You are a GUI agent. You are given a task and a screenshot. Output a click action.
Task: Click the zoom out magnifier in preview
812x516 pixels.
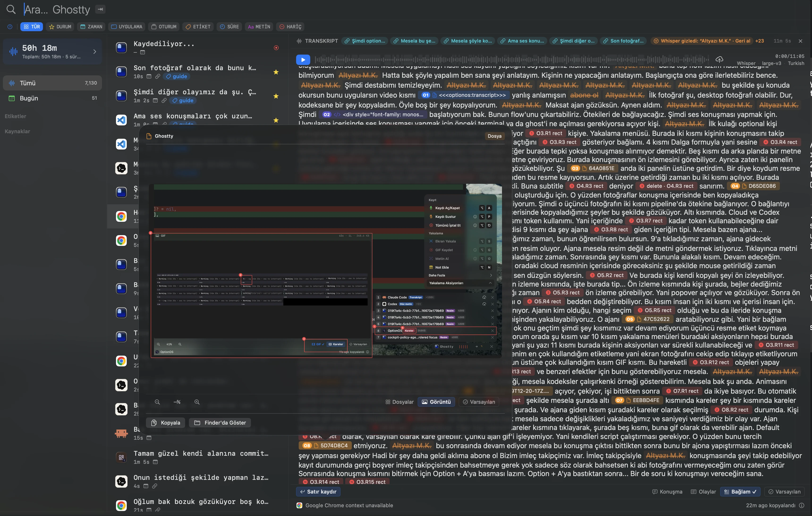pos(157,402)
